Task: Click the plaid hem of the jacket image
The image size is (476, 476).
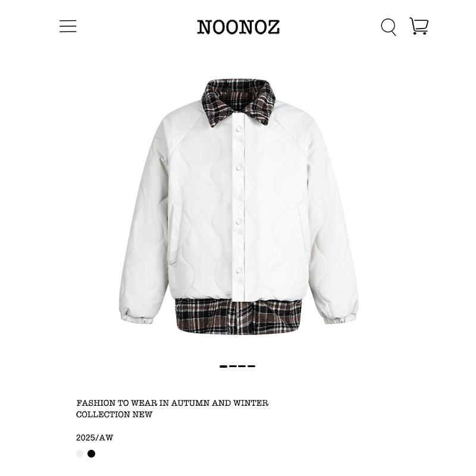Action: [239, 317]
